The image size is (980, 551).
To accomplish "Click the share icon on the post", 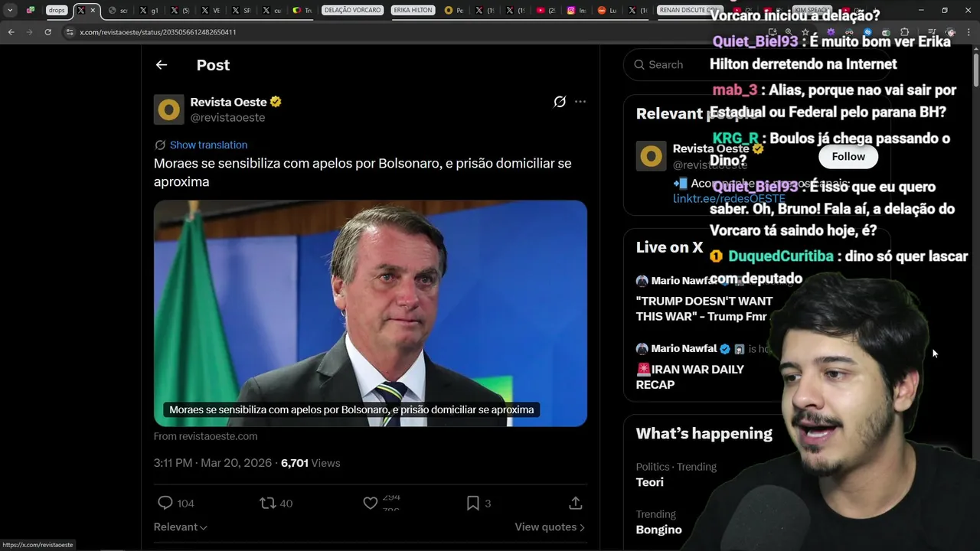I will (576, 503).
